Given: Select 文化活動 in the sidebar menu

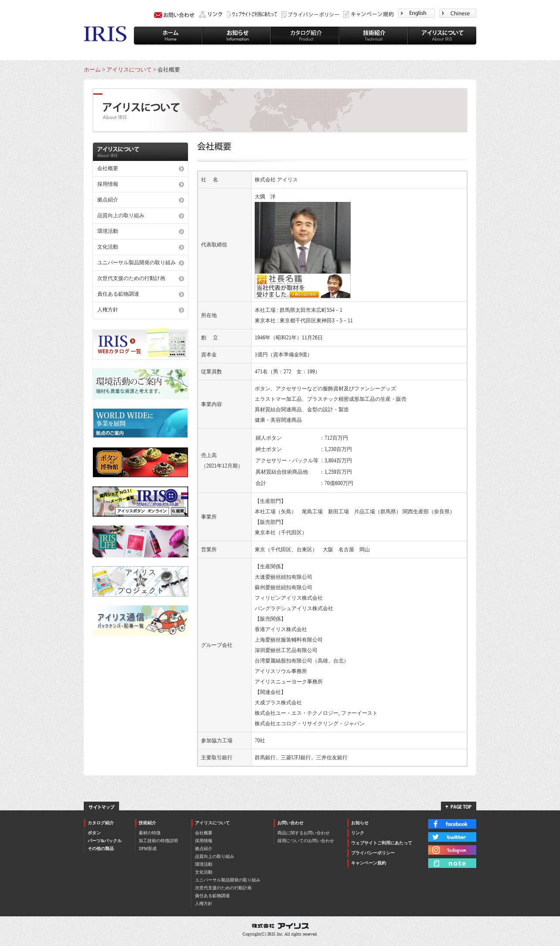Looking at the screenshot, I should 140,247.
